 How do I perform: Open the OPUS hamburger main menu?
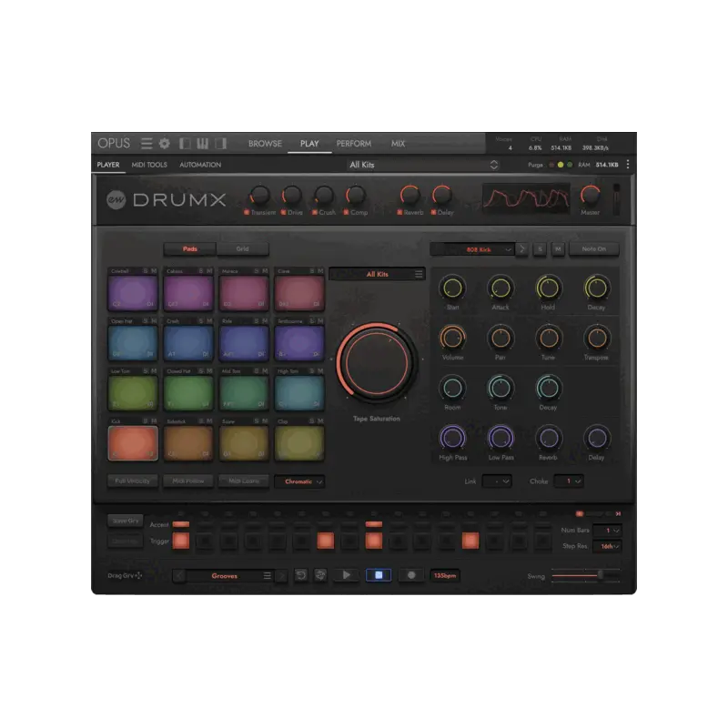[147, 144]
